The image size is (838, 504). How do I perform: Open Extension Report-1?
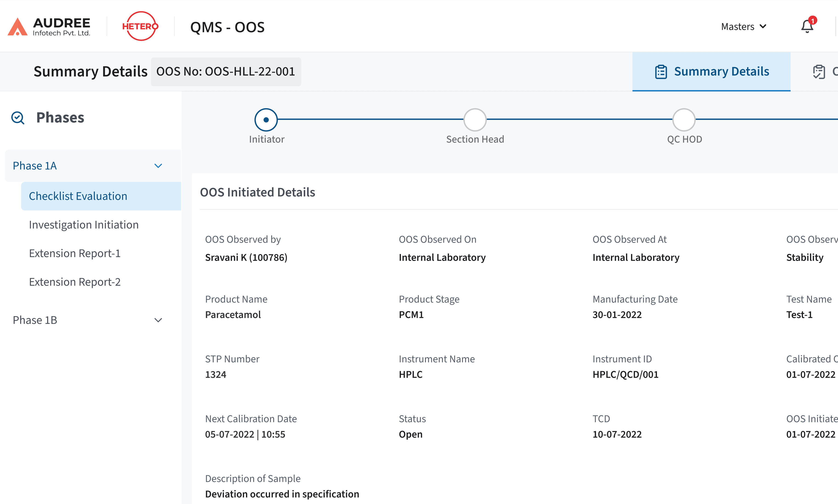point(75,253)
